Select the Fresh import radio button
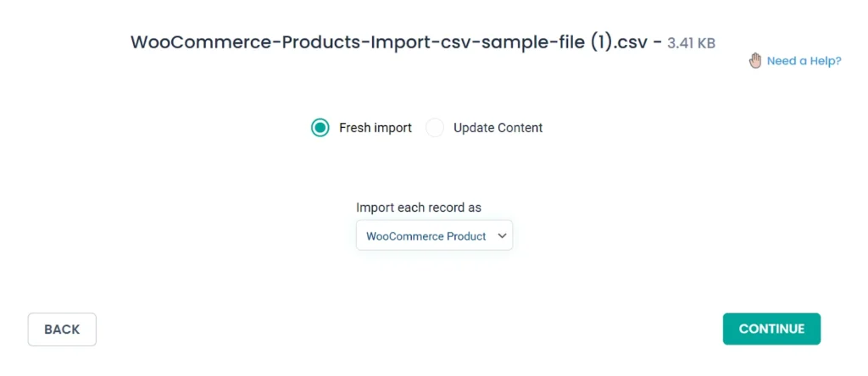868x376 pixels. point(320,128)
